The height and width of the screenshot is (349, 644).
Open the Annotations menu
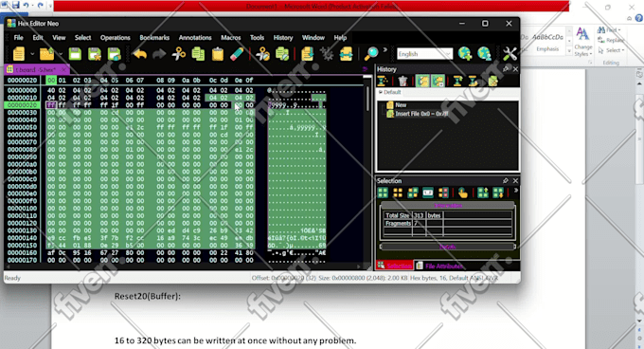(x=195, y=37)
